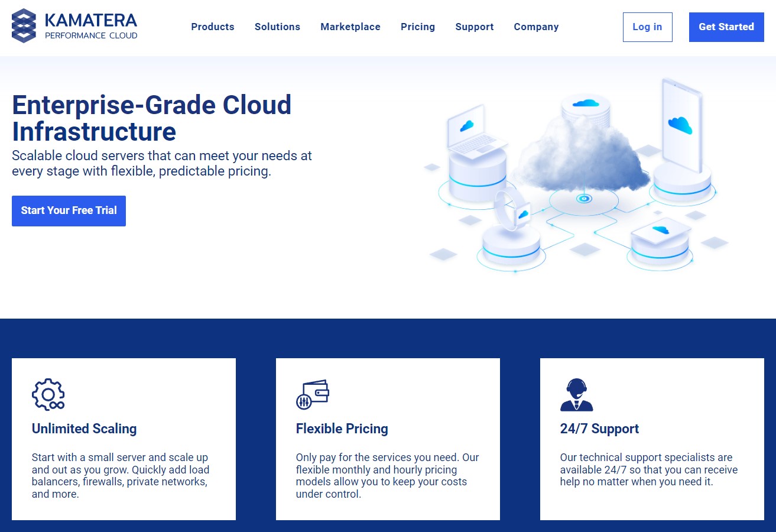Select the Flexible Pricing card heading
Image resolution: width=776 pixels, height=532 pixels.
(x=342, y=429)
